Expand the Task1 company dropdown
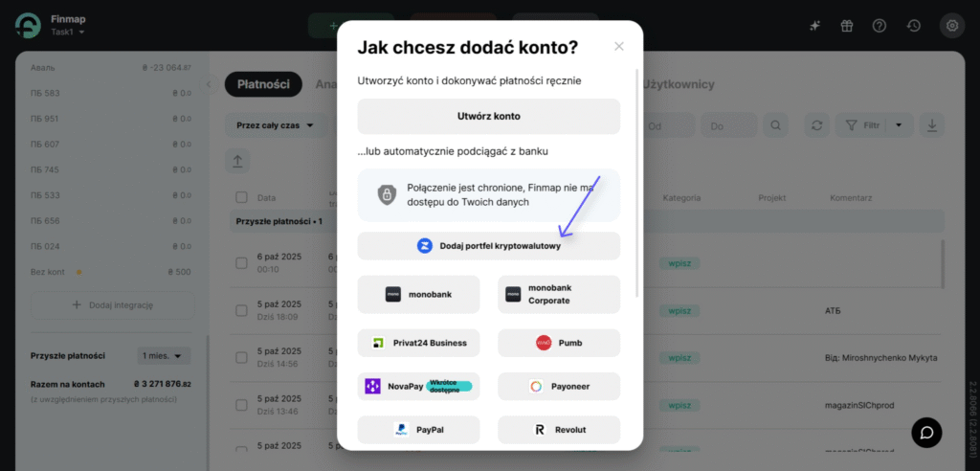This screenshot has height=471, width=980. [68, 32]
